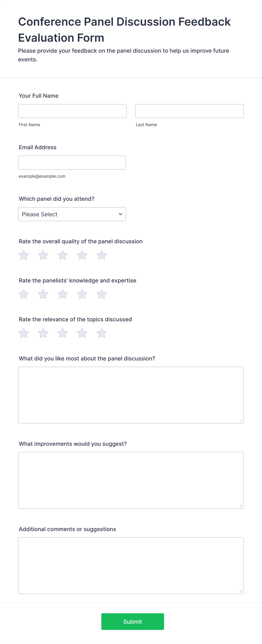The width and height of the screenshot is (262, 644).
Task: Rate topic relevance one star
Action: point(24,333)
